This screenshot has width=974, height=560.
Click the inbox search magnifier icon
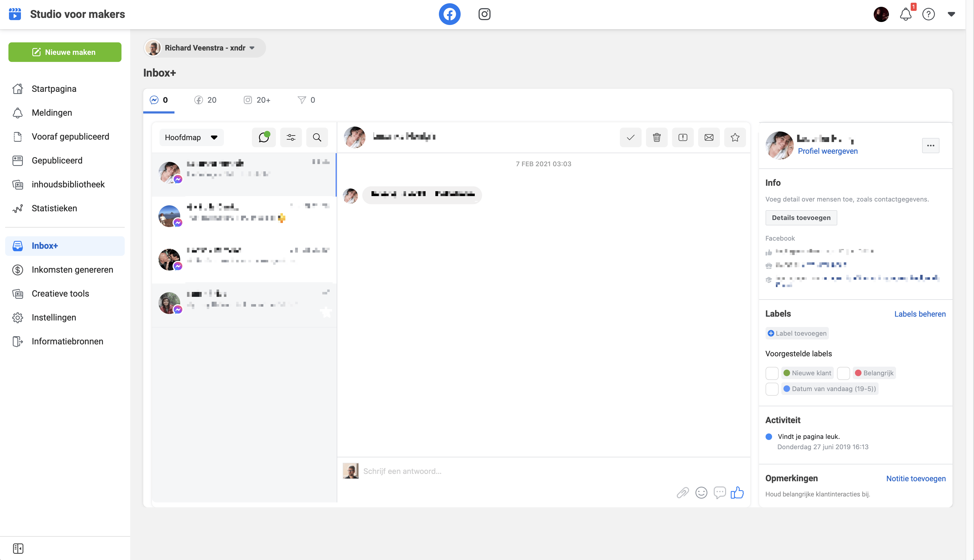coord(317,137)
